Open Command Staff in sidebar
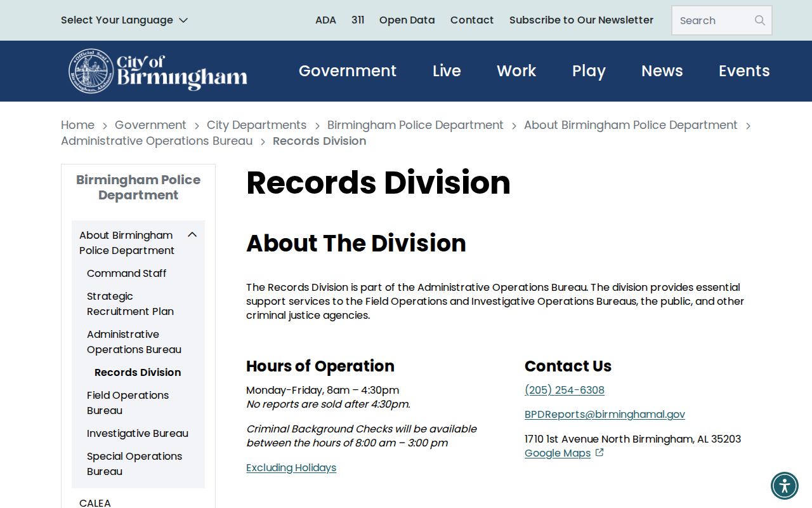This screenshot has height=508, width=812. point(126,273)
